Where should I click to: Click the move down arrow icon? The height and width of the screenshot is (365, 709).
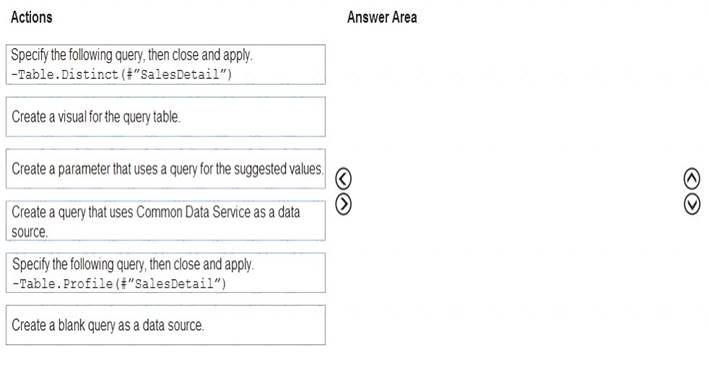coord(692,204)
